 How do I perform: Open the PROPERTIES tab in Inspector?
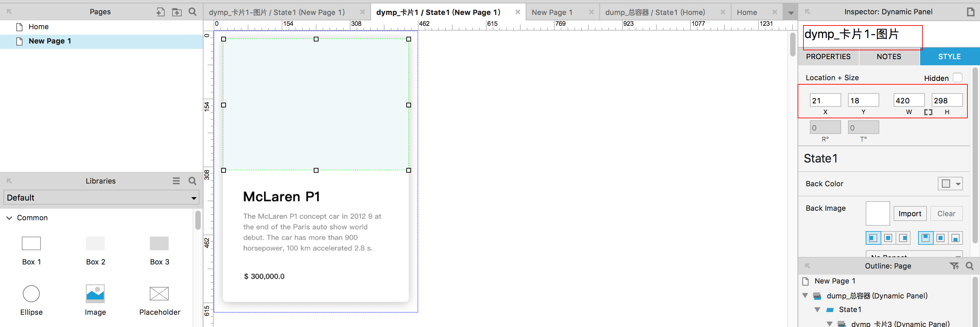coord(828,57)
